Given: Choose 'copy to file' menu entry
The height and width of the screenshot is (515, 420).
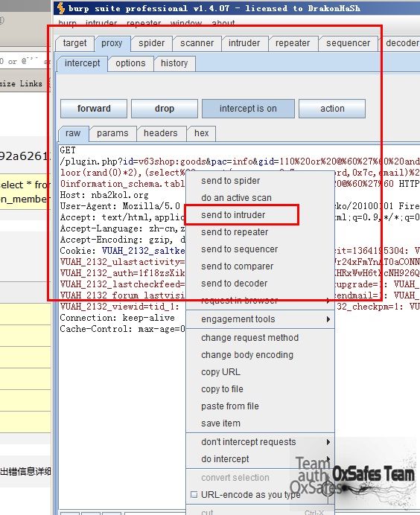Looking at the screenshot, I should point(260,389).
